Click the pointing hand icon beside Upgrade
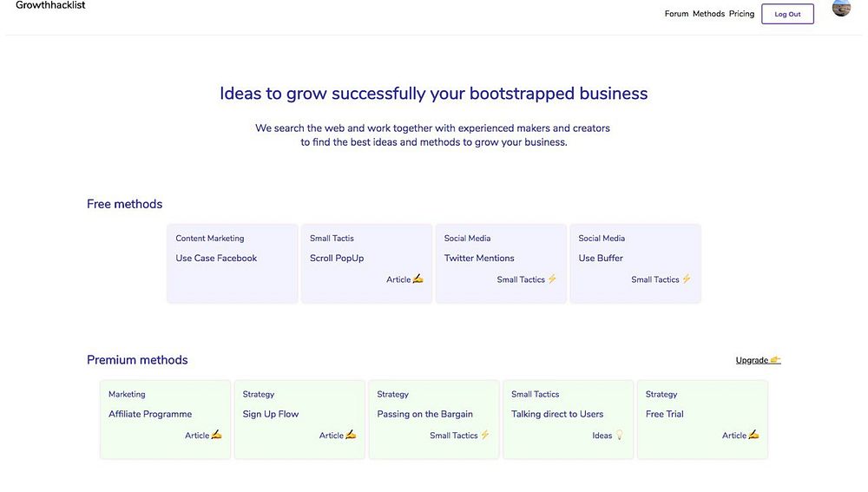868x492 pixels. [776, 360]
